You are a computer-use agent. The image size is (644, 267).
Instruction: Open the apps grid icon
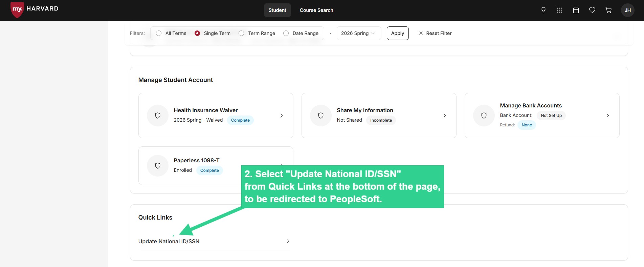560,10
